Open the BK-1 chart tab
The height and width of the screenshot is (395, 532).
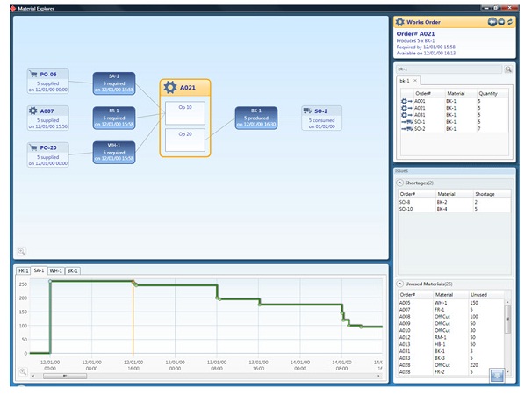(73, 270)
